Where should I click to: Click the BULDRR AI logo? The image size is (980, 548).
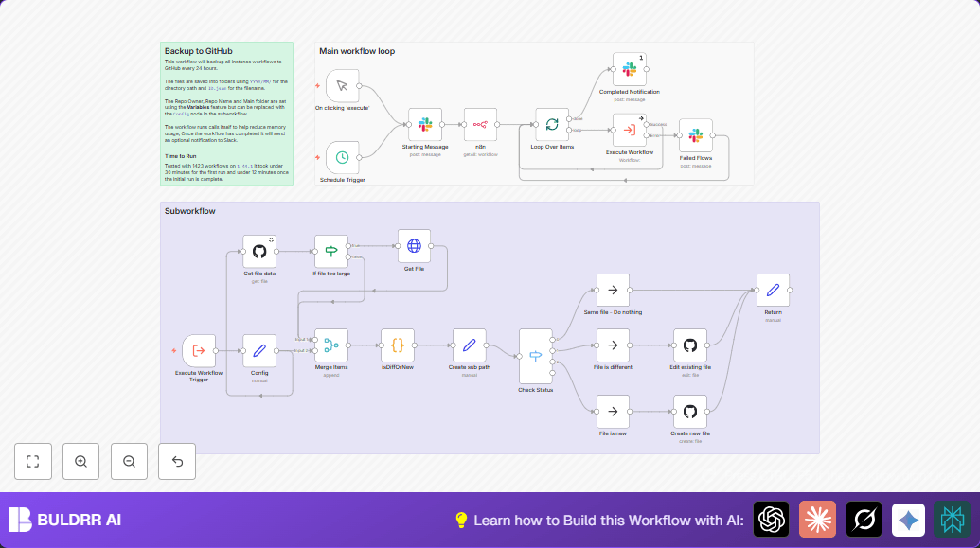[64, 520]
